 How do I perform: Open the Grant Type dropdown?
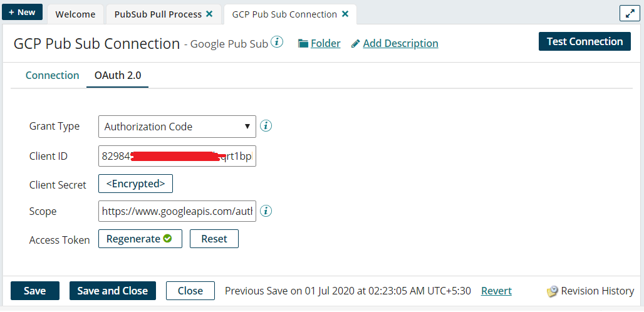tap(177, 127)
